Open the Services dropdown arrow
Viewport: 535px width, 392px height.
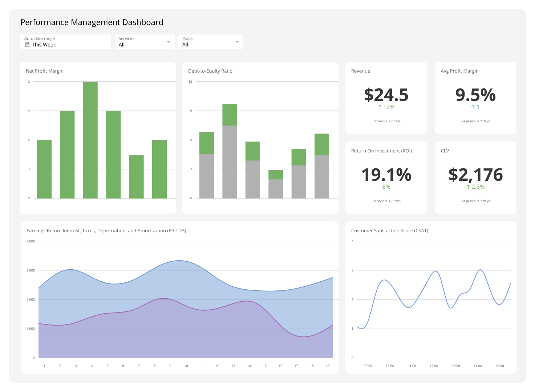(169, 41)
